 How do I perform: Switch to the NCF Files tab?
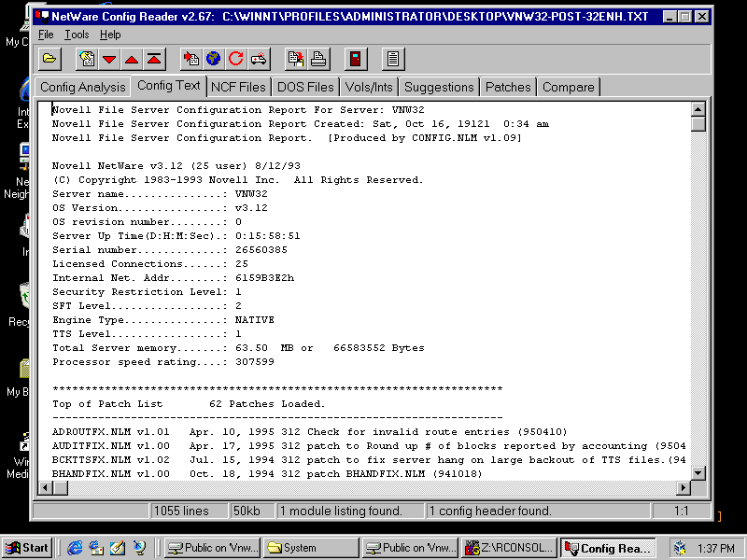pos(238,87)
